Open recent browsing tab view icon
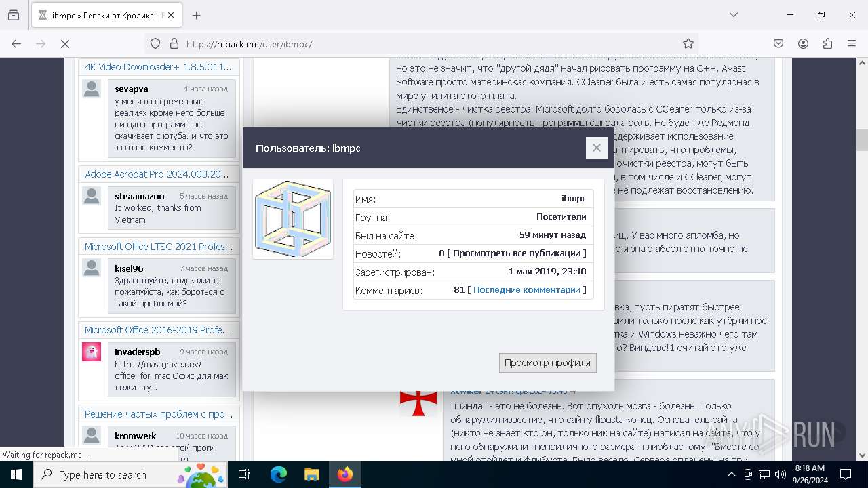 point(14,15)
